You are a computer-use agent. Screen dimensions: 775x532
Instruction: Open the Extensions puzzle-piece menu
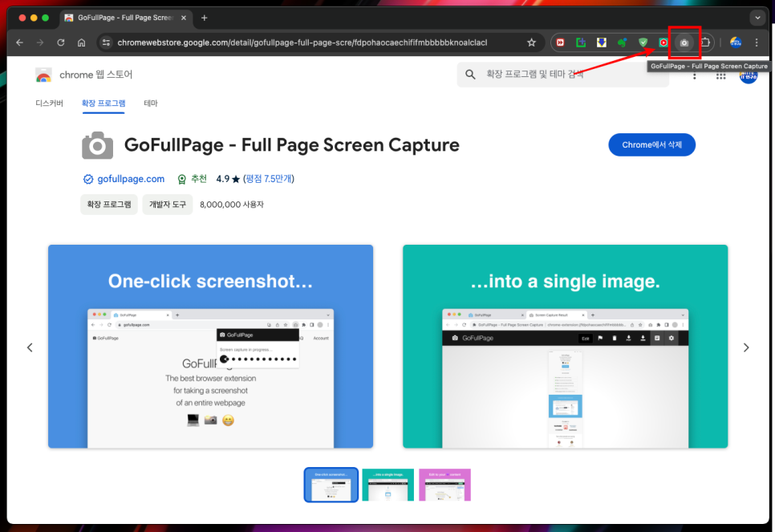click(705, 43)
